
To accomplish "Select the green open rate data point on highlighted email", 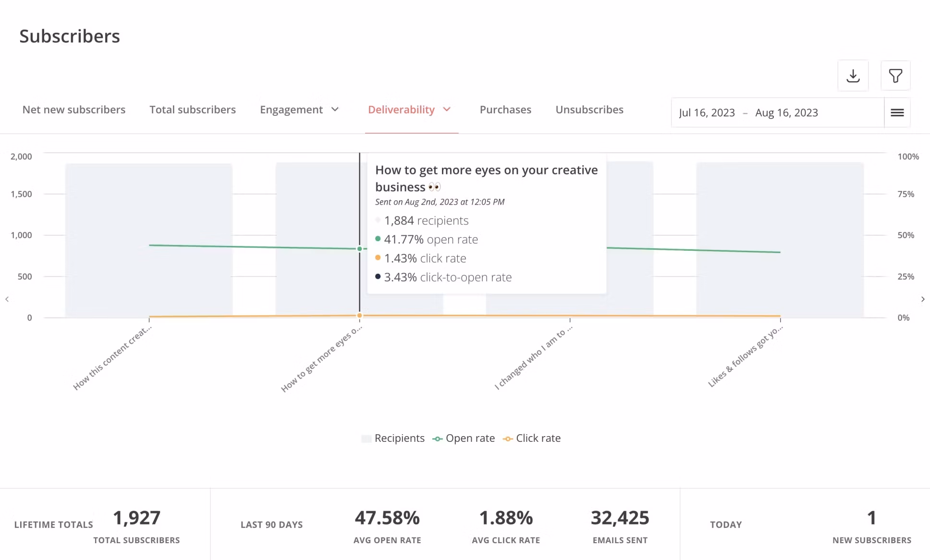I will (x=359, y=249).
